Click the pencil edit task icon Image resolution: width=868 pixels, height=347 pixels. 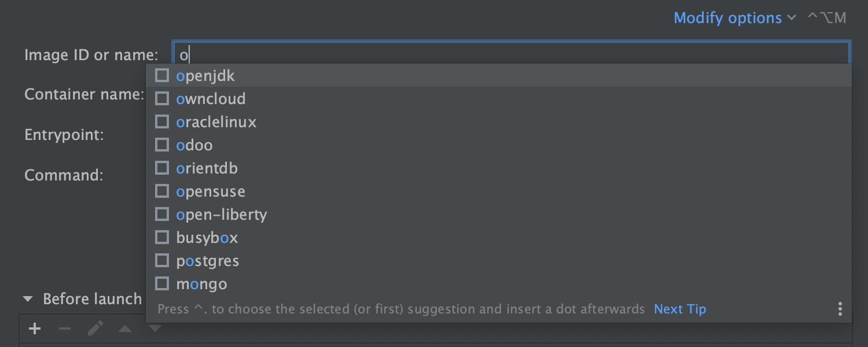coord(95,329)
